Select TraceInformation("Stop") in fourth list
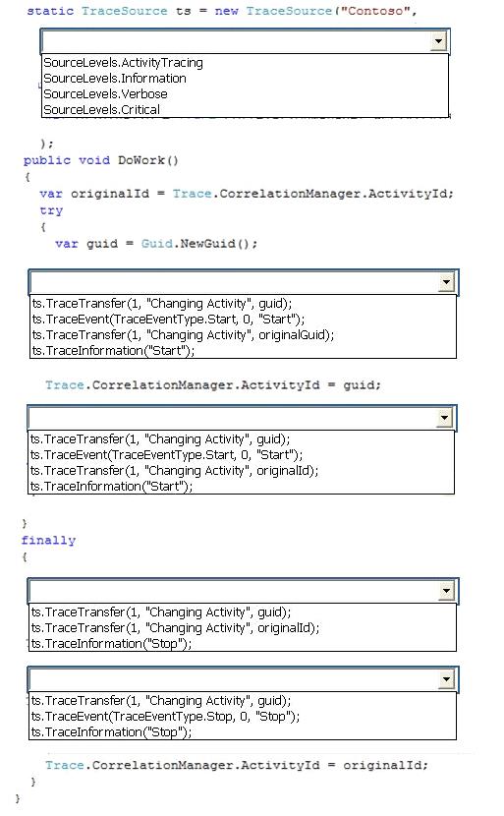The width and height of the screenshot is (504, 816). pos(111,644)
